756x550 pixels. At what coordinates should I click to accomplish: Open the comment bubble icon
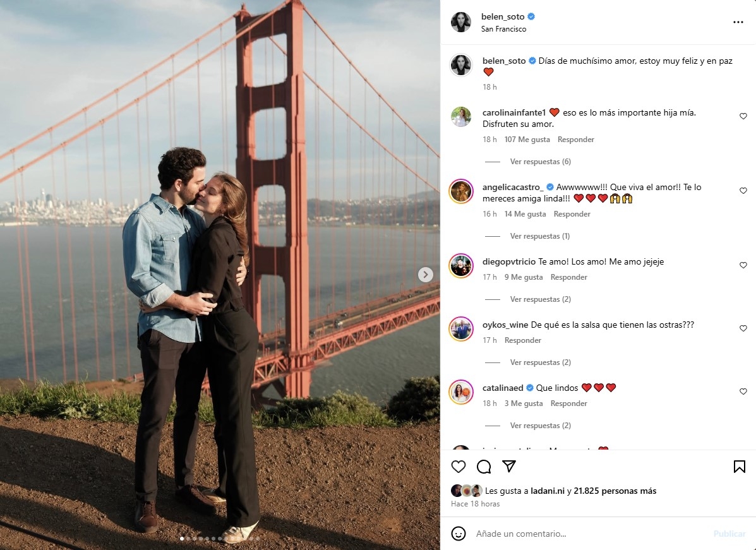pos(484,466)
